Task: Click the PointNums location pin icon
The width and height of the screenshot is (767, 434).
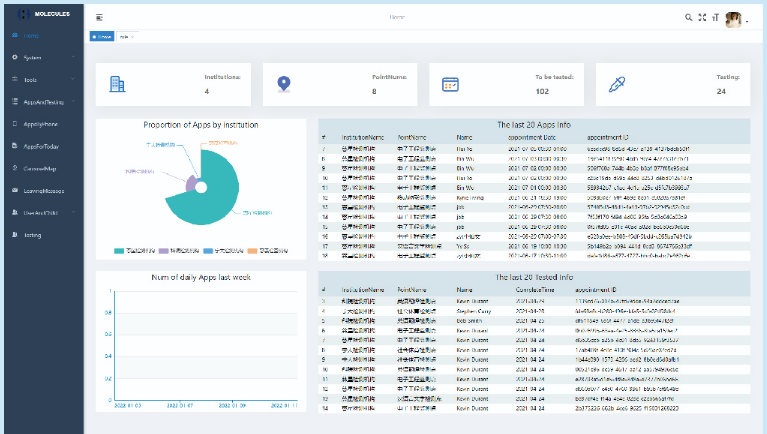Action: [283, 85]
